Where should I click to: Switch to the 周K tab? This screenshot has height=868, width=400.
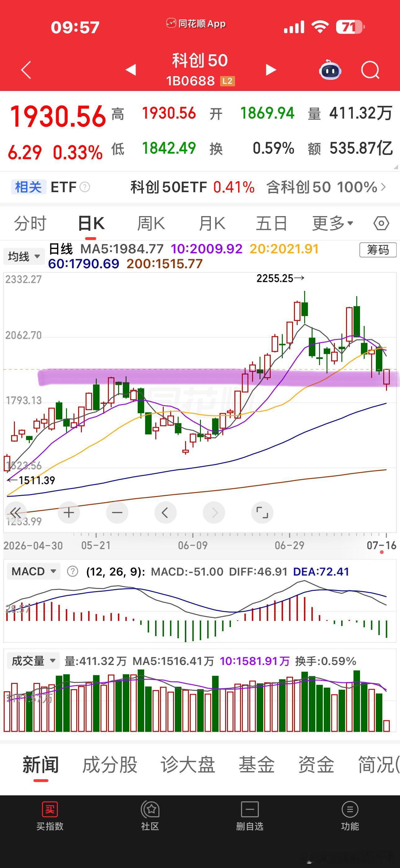pyautogui.click(x=151, y=223)
